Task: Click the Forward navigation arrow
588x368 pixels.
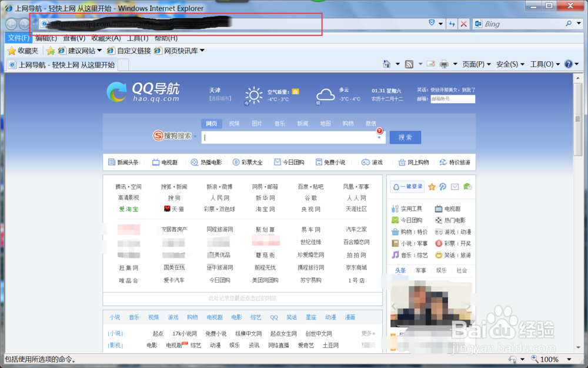Action: click(24, 24)
